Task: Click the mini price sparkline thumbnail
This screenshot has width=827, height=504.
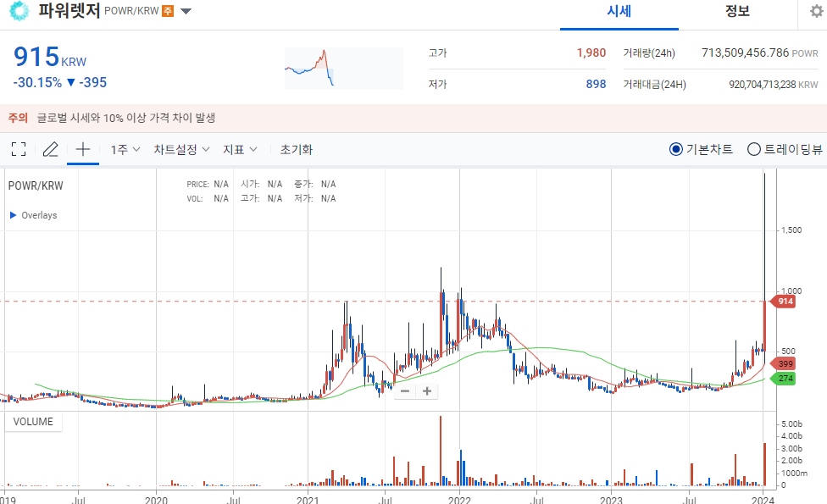Action: click(343, 69)
